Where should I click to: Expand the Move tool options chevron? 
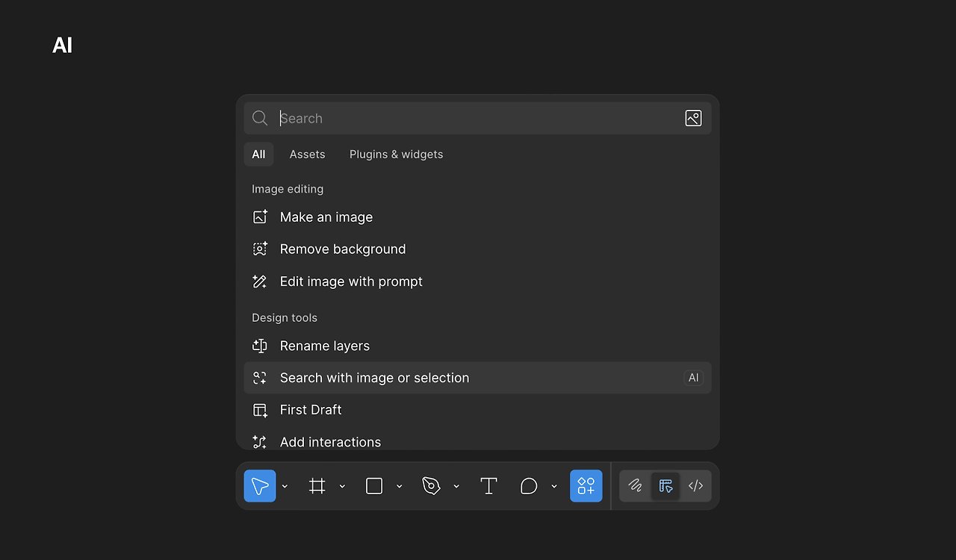point(285,486)
